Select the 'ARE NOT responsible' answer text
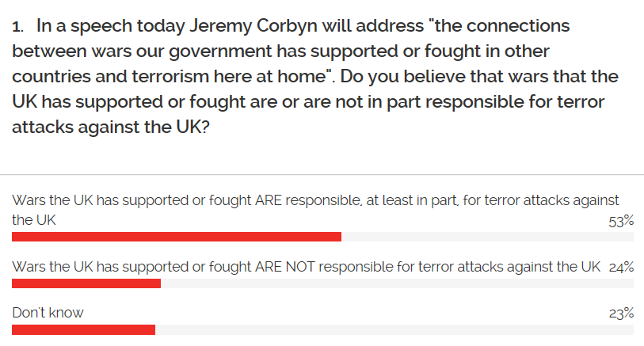The height and width of the screenshot is (346, 644). pos(306,267)
